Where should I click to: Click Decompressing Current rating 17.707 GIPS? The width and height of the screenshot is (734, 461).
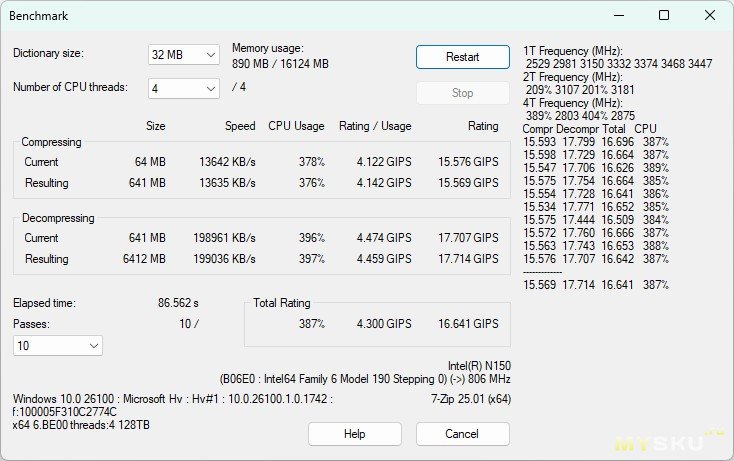pyautogui.click(x=468, y=238)
